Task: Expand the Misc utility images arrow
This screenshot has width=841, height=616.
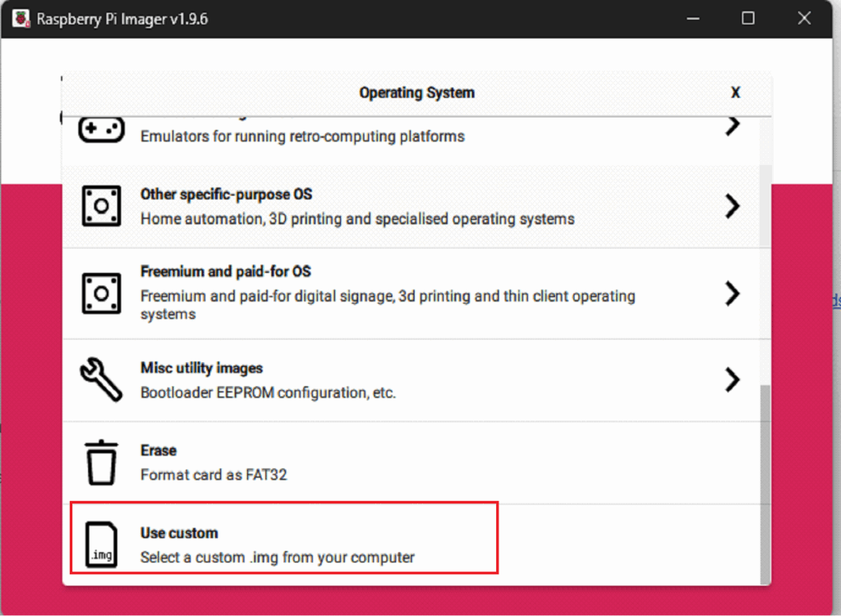Action: pyautogui.click(x=732, y=379)
